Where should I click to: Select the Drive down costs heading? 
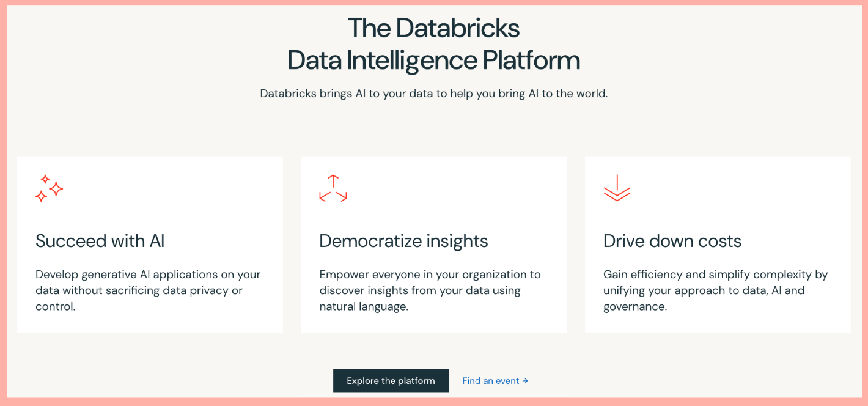pos(672,241)
